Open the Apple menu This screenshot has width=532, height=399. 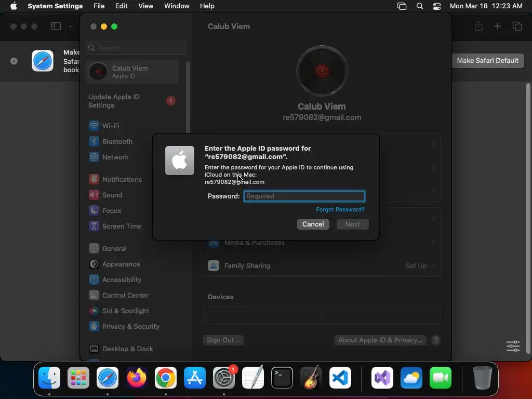(14, 6)
